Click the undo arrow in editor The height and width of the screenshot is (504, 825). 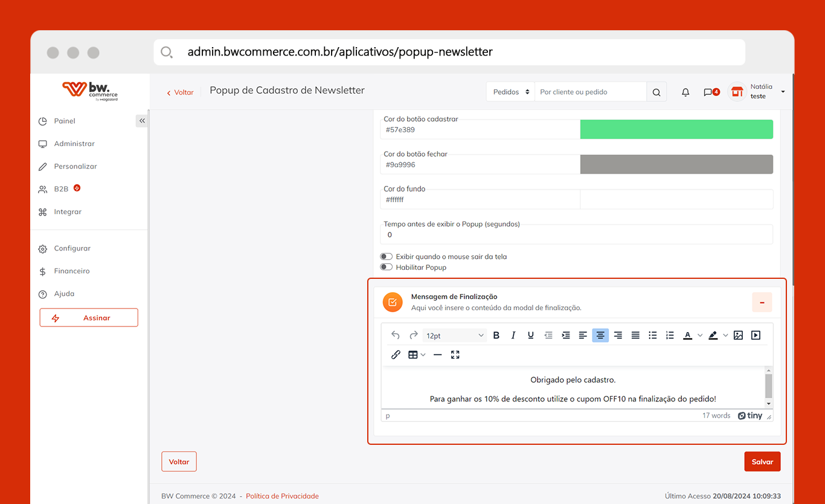(x=396, y=336)
